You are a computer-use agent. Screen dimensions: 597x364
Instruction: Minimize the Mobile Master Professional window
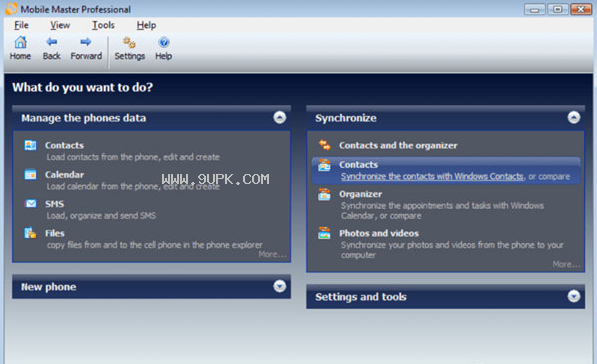[535, 9]
